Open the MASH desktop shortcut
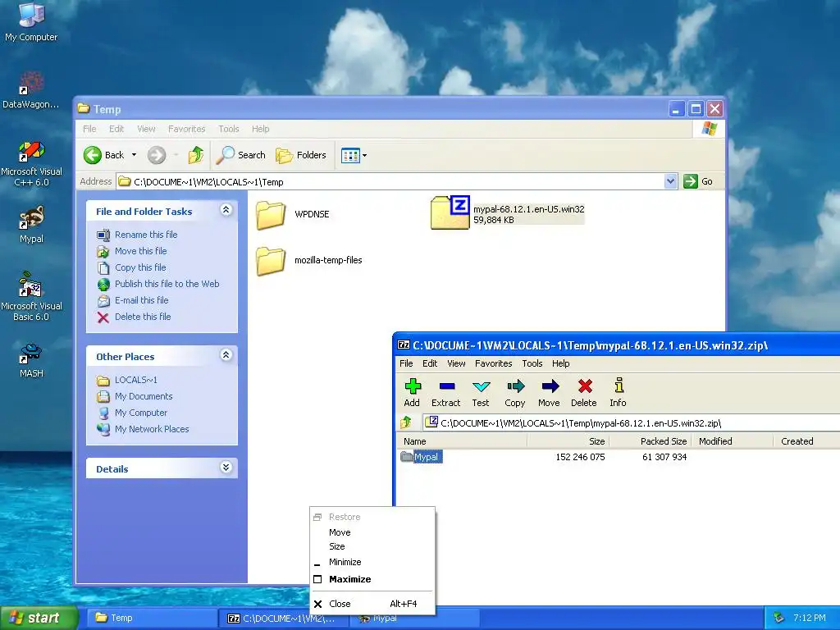Viewport: 840px width, 630px height. [x=31, y=360]
